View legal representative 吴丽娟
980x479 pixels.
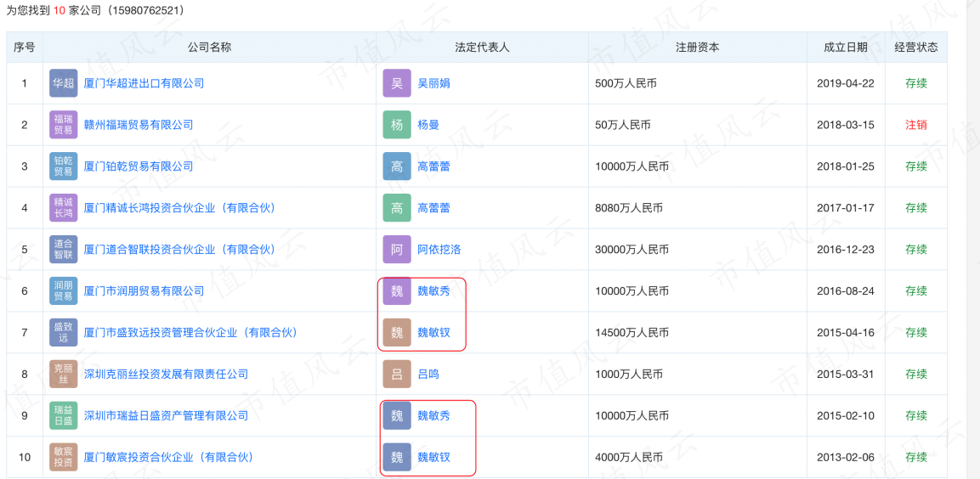point(433,83)
